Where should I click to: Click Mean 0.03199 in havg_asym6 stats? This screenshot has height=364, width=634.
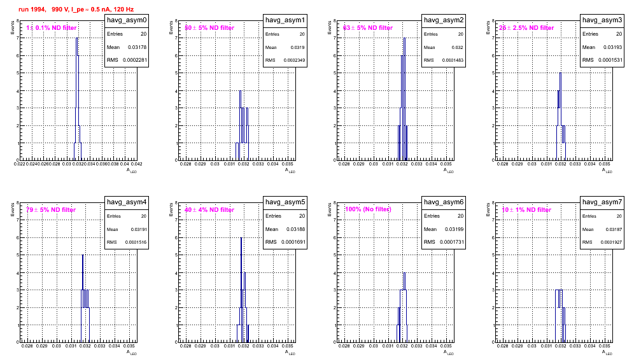[x=444, y=229]
